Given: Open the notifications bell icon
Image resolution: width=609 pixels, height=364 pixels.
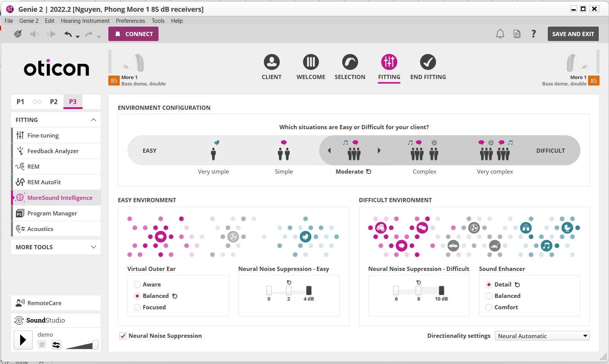Looking at the screenshot, I should coord(500,34).
